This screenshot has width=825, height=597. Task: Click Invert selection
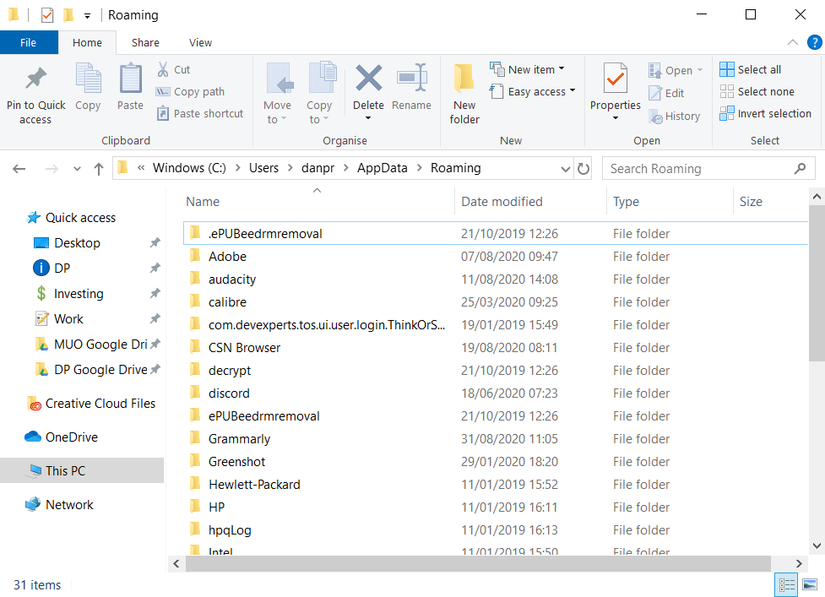click(x=765, y=113)
